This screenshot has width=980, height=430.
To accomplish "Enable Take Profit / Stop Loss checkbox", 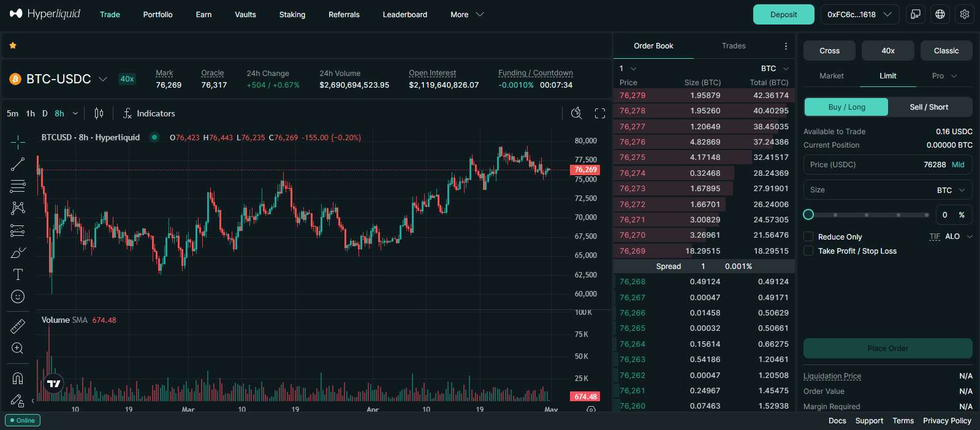I will coord(808,251).
